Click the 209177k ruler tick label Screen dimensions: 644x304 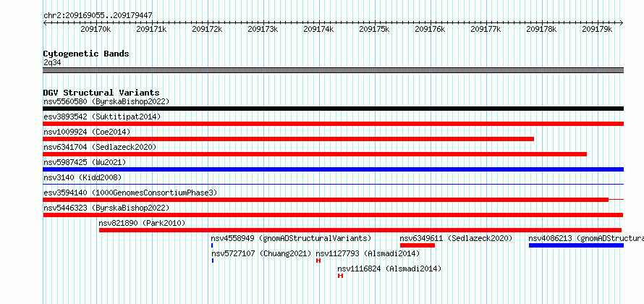(486, 29)
